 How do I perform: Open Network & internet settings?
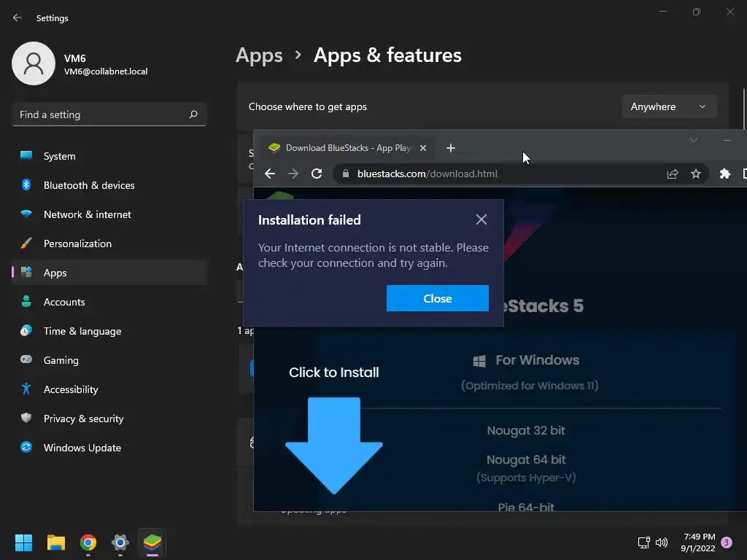109,214
